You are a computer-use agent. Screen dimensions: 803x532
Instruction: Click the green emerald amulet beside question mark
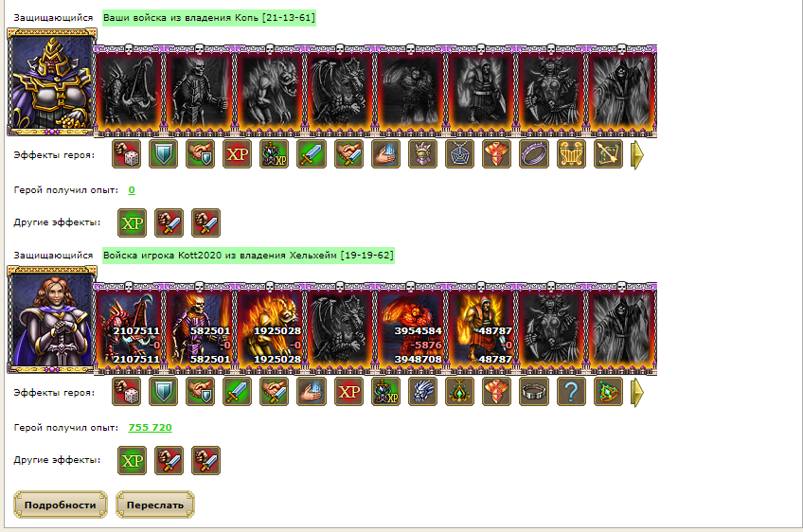click(x=608, y=392)
